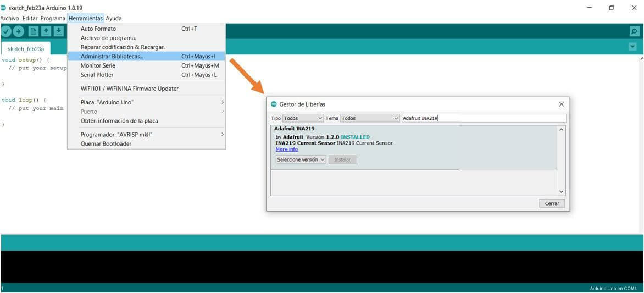644x293 pixels.
Task: Expand the Seleccione versión dropdown
Action: [301, 159]
